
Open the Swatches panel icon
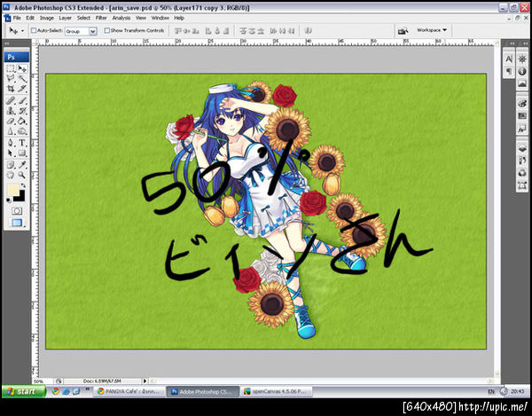[522, 116]
